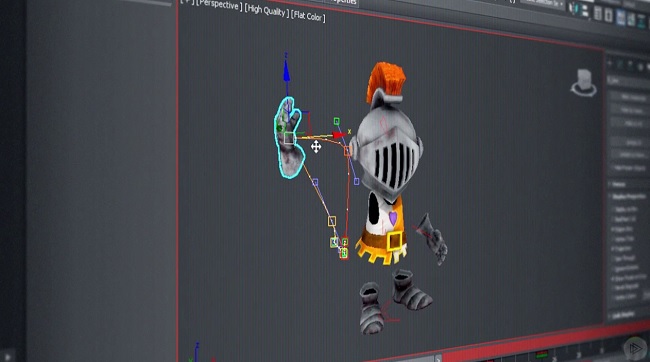Click the green square rig control above the arm
This screenshot has width=650, height=362.
(x=337, y=121)
